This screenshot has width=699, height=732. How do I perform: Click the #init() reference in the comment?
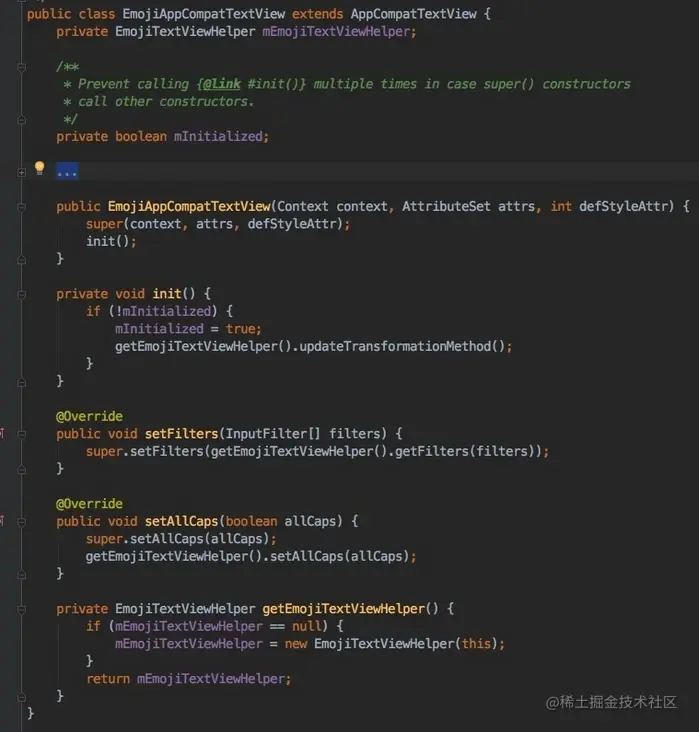pos(274,84)
